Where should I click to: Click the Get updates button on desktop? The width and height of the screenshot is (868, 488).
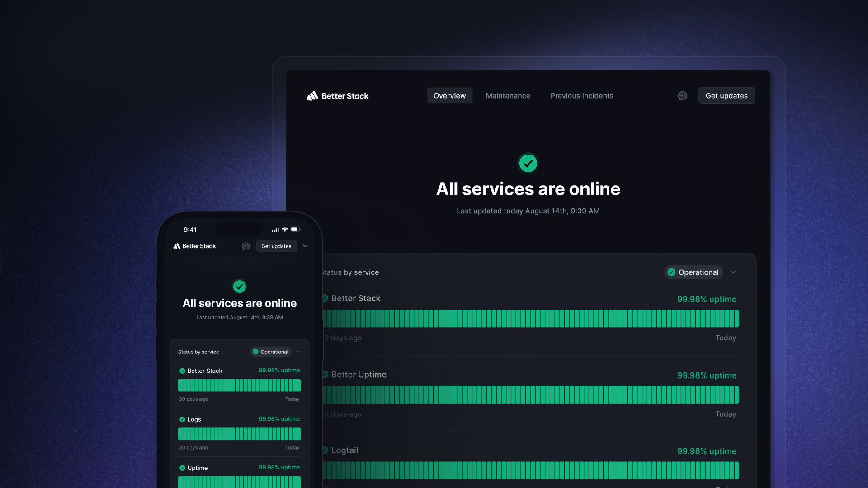(x=726, y=95)
